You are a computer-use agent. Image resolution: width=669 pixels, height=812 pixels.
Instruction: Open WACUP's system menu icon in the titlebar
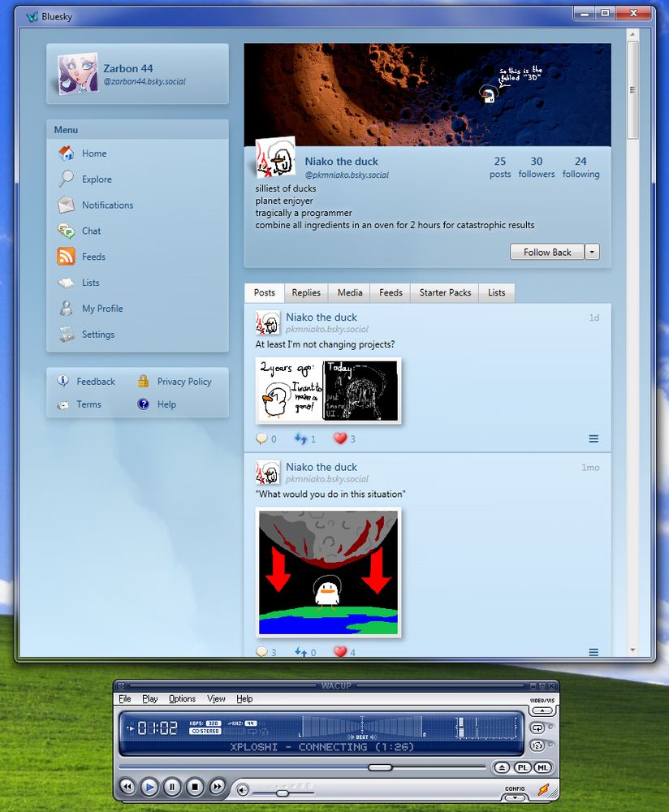click(119, 685)
